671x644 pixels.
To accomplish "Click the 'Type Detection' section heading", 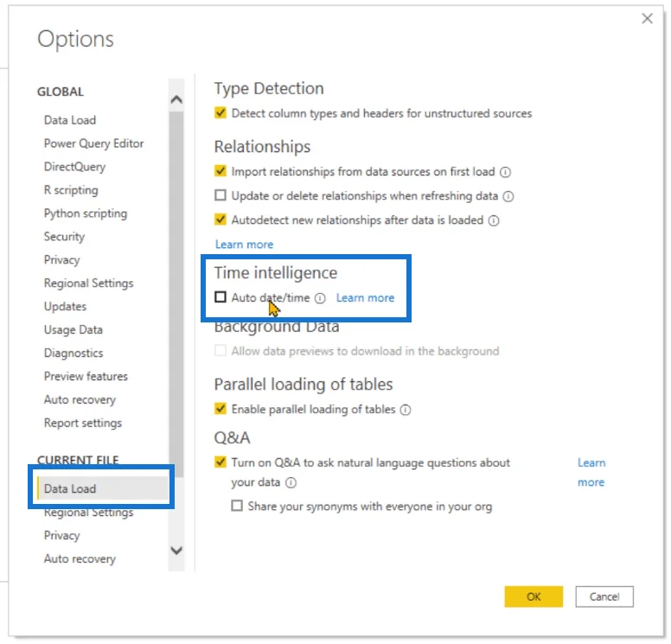I will coord(269,88).
